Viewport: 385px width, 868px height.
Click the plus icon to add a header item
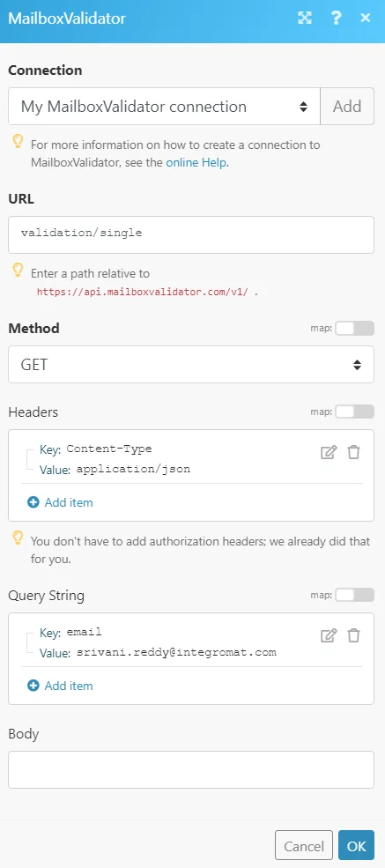click(33, 502)
